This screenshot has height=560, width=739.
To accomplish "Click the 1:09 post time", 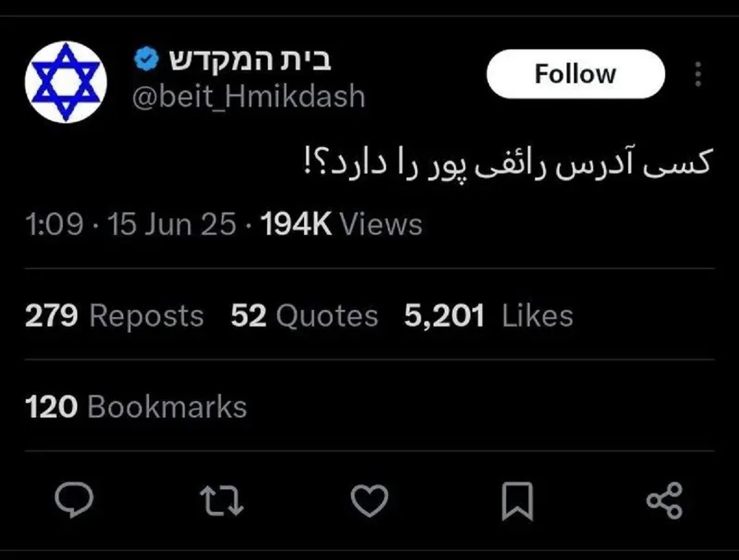I will (x=54, y=225).
